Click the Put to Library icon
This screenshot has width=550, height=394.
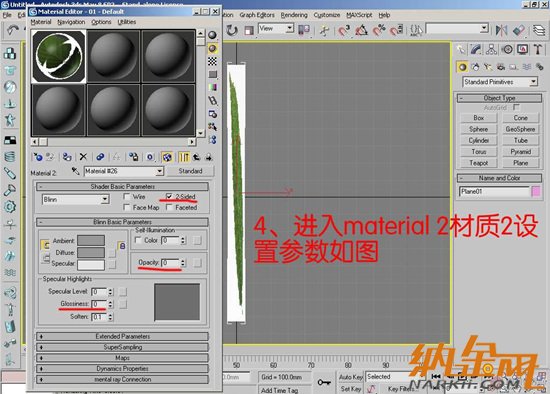[x=133, y=157]
